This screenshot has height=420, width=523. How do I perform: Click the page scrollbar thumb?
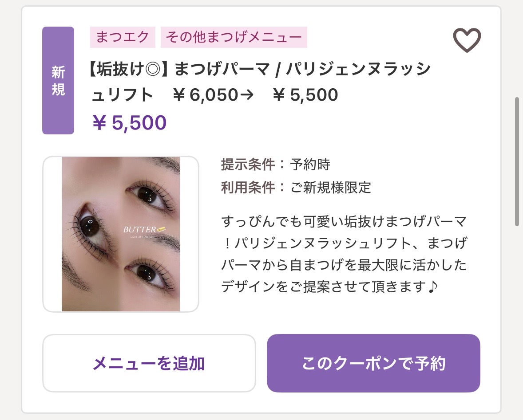[517, 162]
